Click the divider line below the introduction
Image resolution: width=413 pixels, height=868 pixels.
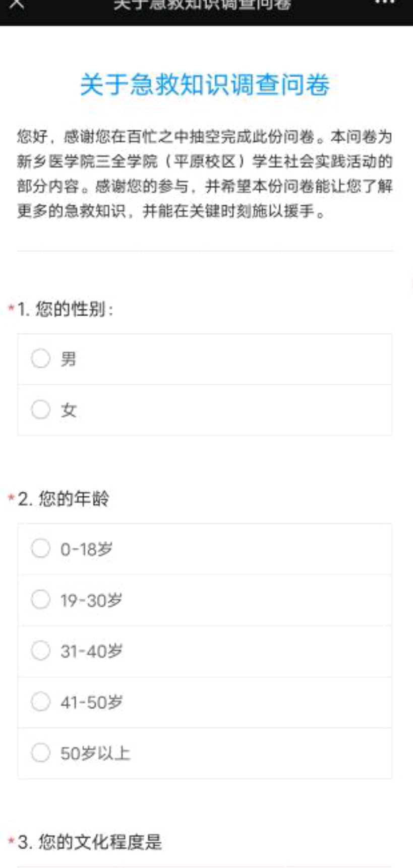pos(205,251)
